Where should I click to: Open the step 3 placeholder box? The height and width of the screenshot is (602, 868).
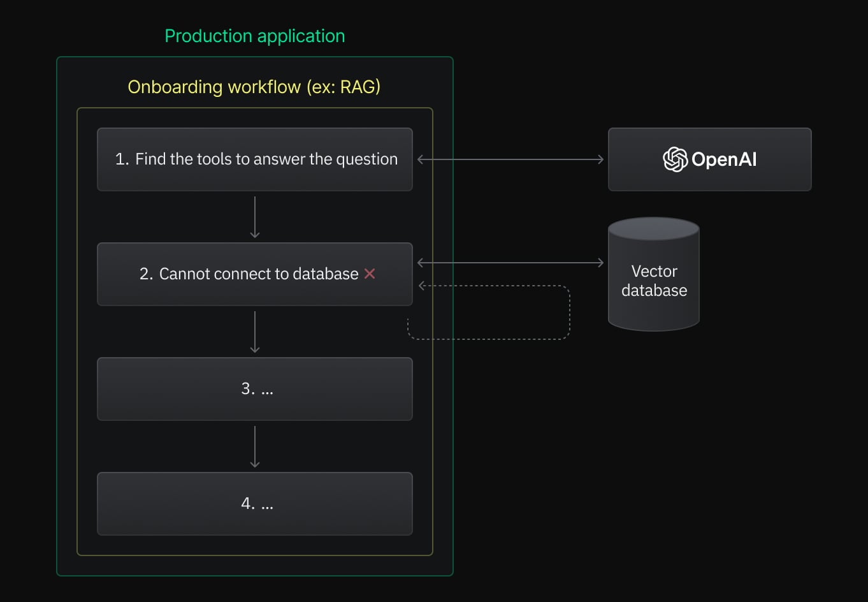255,389
